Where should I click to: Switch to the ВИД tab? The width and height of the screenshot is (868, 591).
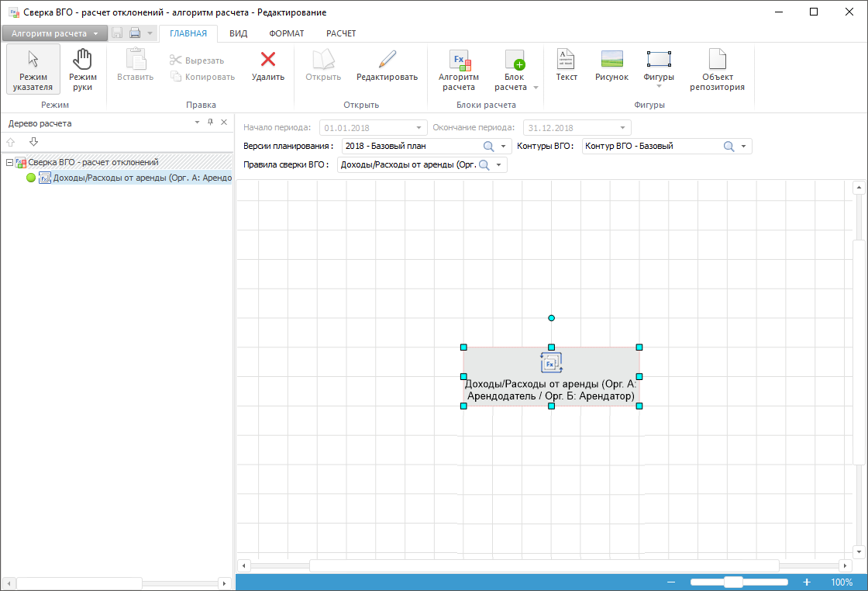coord(238,33)
